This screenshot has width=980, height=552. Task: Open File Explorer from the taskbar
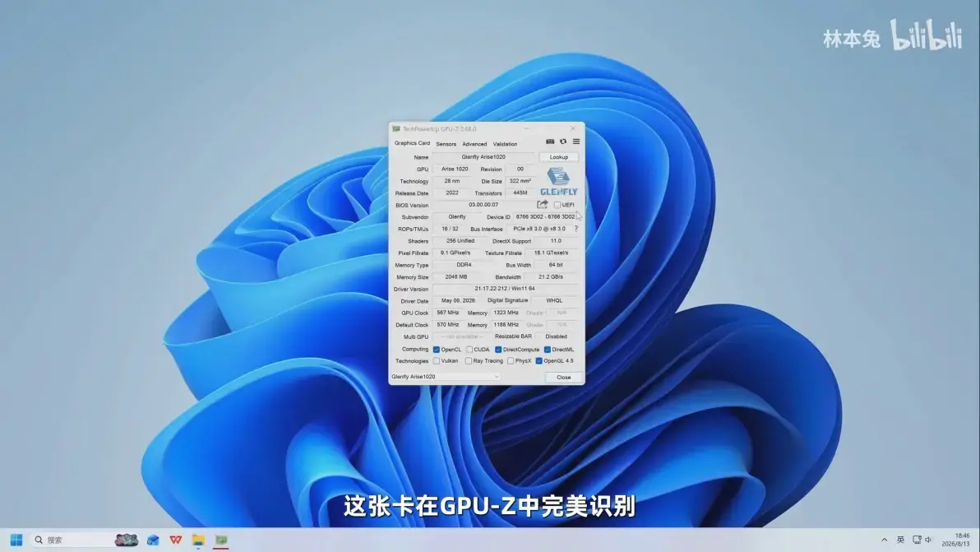point(198,540)
